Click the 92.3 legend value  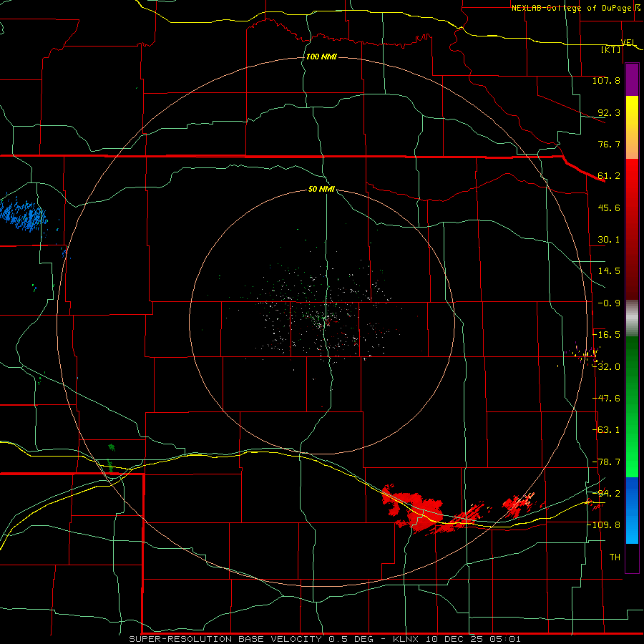[609, 112]
